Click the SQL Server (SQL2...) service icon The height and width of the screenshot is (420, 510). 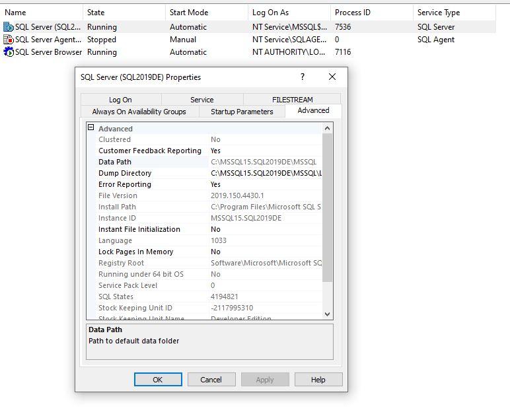[9, 27]
